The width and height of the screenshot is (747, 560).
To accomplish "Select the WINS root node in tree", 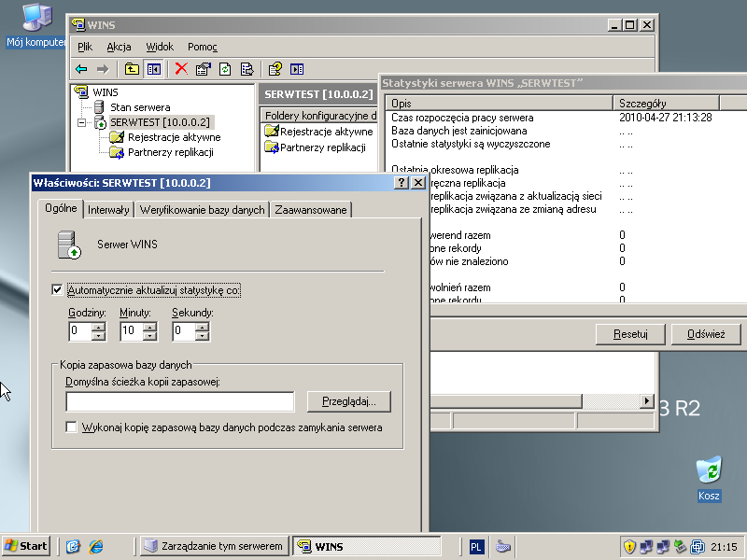I will 106,91.
